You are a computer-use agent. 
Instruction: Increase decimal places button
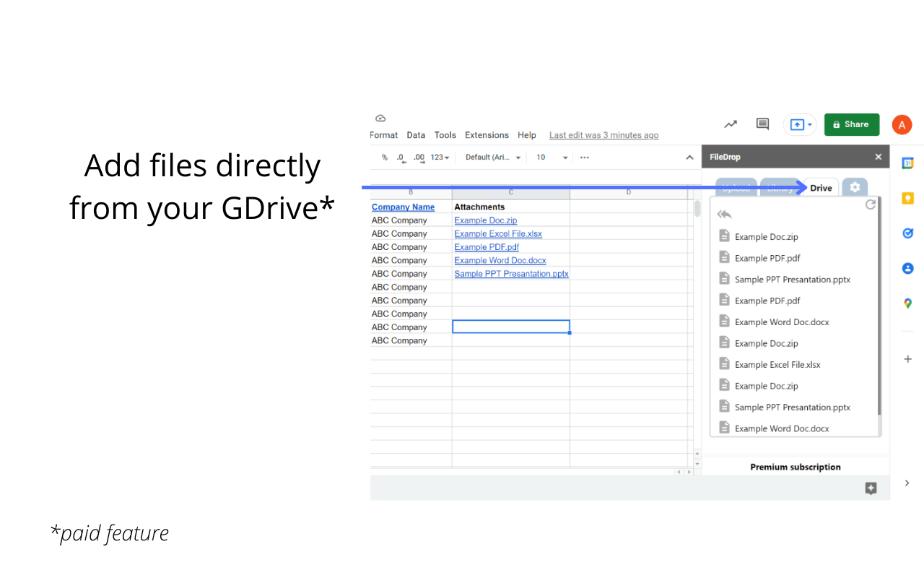tap(419, 158)
